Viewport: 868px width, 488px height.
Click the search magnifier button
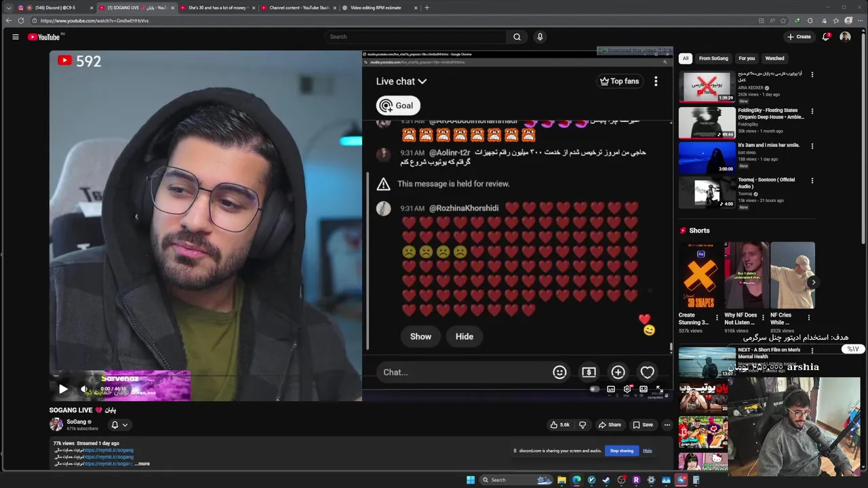(x=517, y=37)
